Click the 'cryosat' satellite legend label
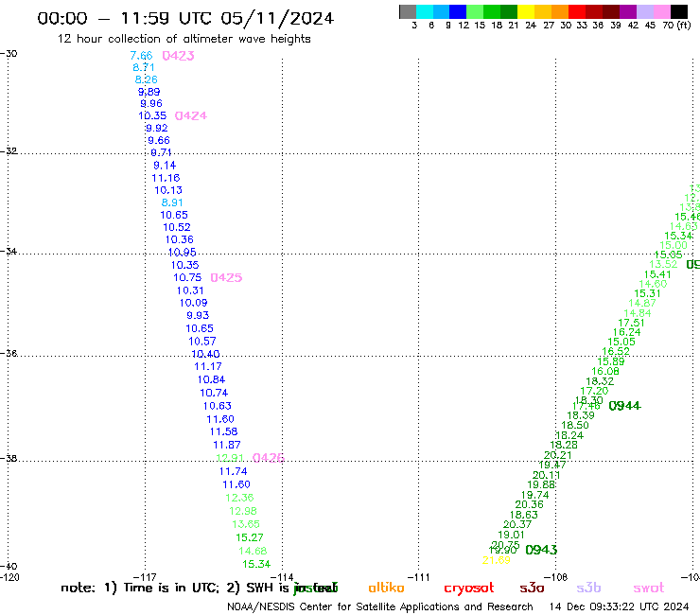Image resolution: width=700 pixels, height=615 pixels. tap(469, 589)
